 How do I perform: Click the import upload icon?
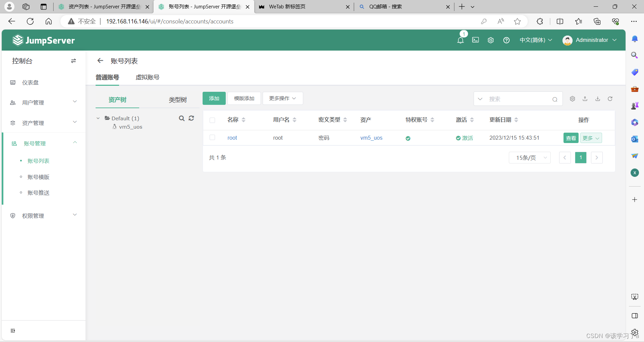pyautogui.click(x=585, y=99)
